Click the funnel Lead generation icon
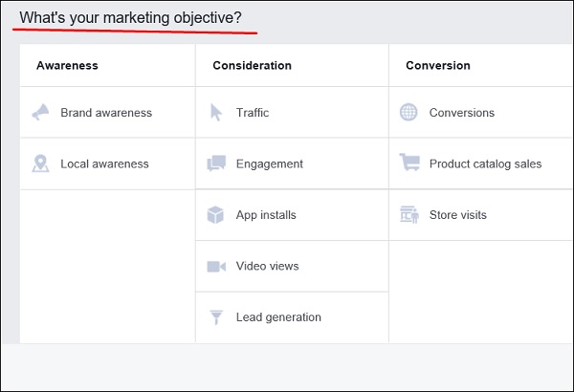The height and width of the screenshot is (392, 574). point(216,317)
